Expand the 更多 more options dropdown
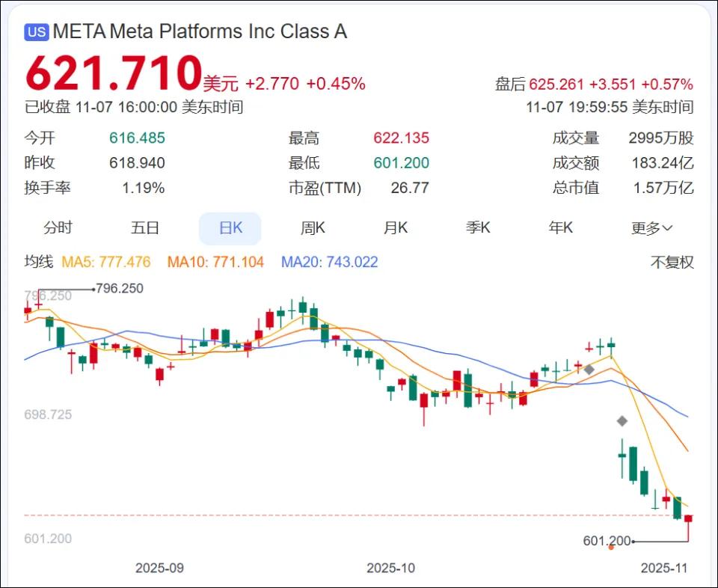Image resolution: width=718 pixels, height=588 pixels. point(651,228)
